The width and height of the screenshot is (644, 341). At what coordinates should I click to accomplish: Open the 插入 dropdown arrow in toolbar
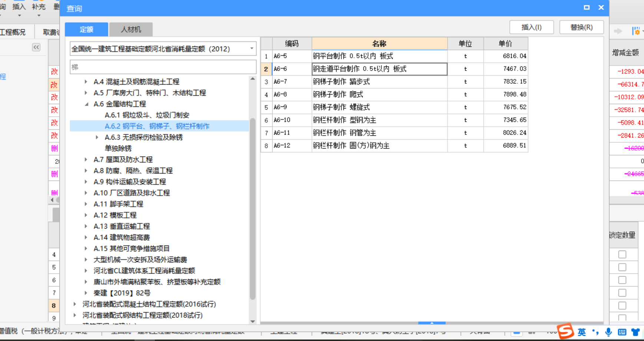tap(19, 16)
